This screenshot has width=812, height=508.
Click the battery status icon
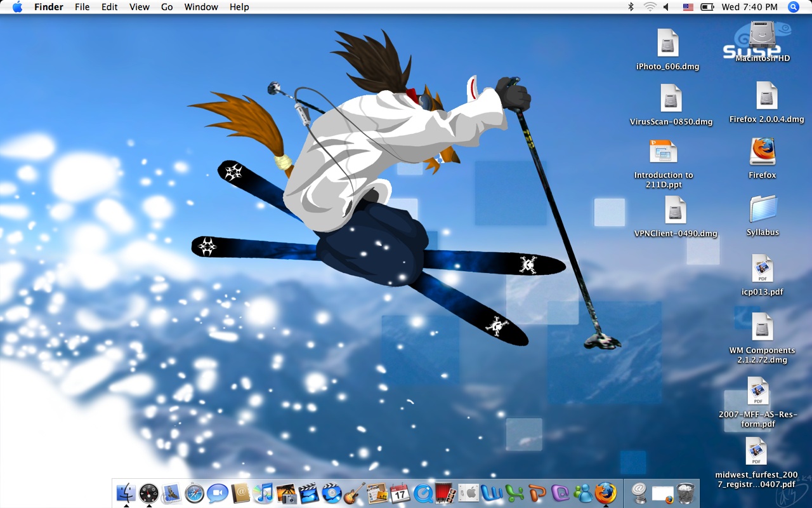click(x=707, y=7)
